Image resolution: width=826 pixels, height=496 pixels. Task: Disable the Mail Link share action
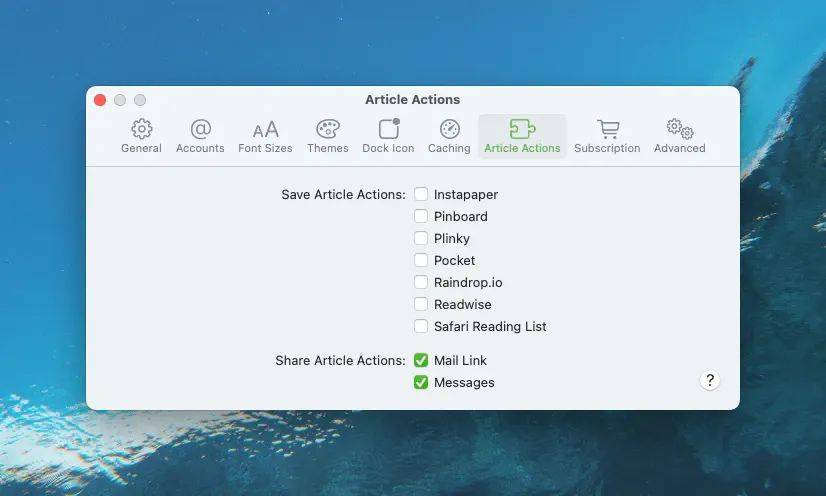tap(422, 361)
